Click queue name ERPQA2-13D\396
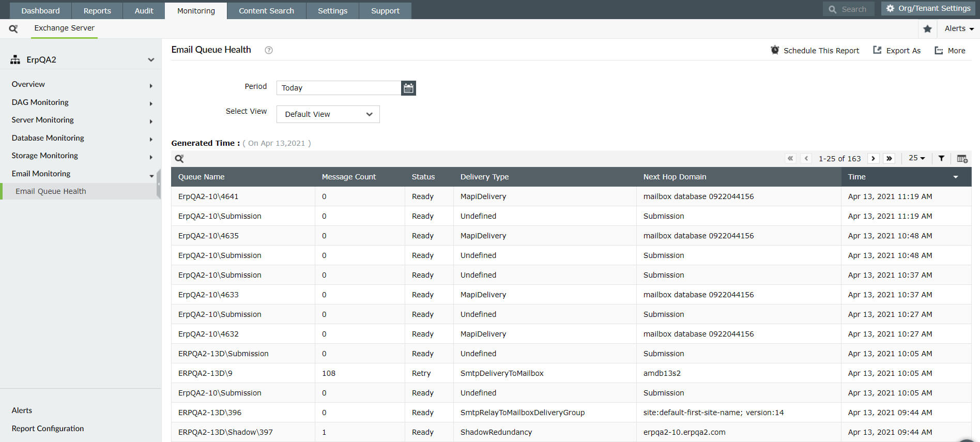 tap(210, 413)
